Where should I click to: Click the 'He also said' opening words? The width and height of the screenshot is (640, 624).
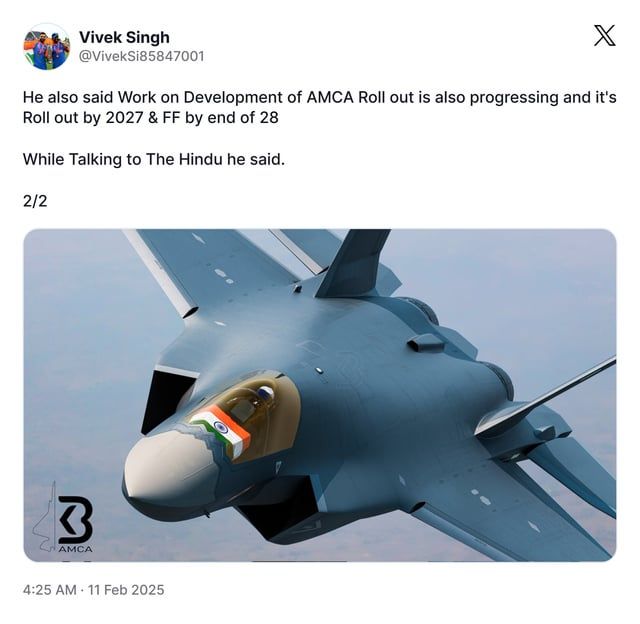point(68,97)
